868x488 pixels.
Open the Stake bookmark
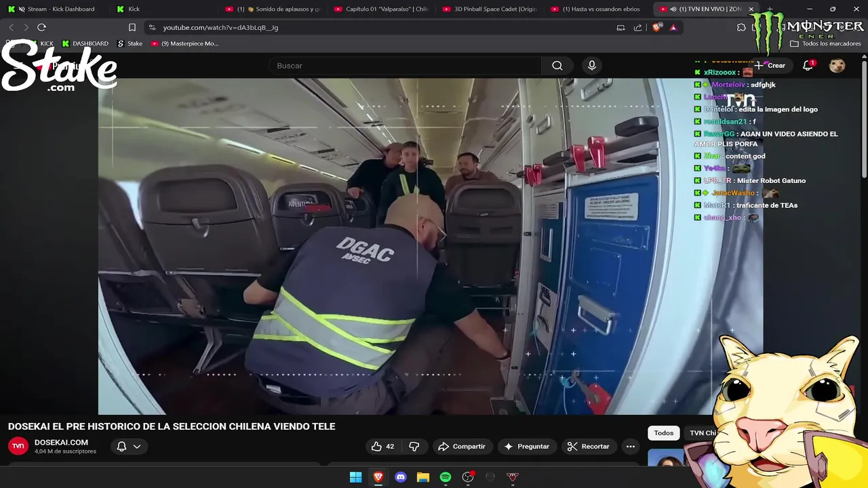click(130, 43)
